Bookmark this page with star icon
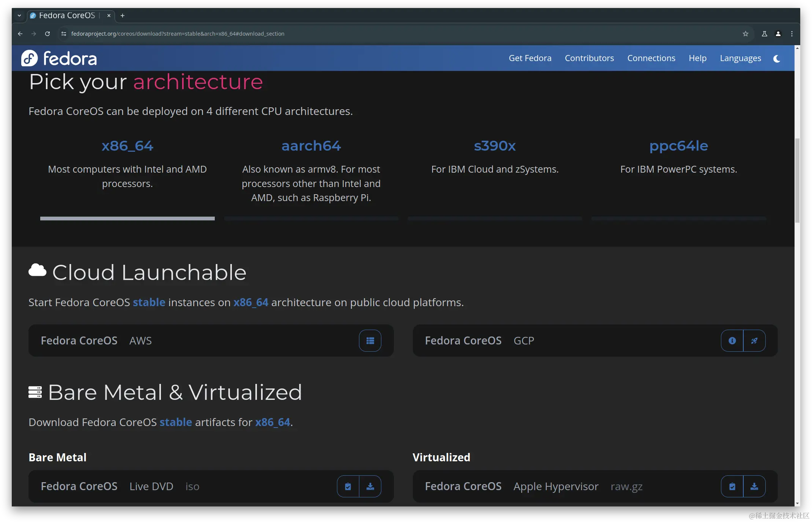The image size is (812, 522). (745, 34)
